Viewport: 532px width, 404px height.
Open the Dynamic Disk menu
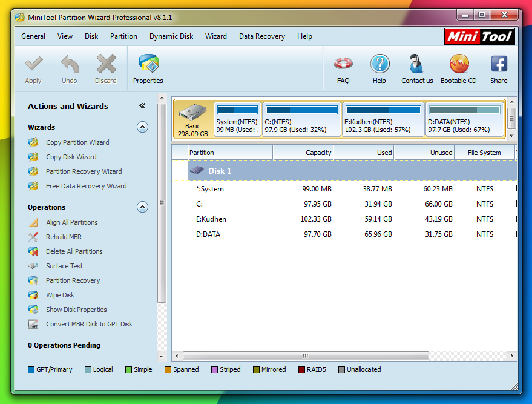pos(171,36)
